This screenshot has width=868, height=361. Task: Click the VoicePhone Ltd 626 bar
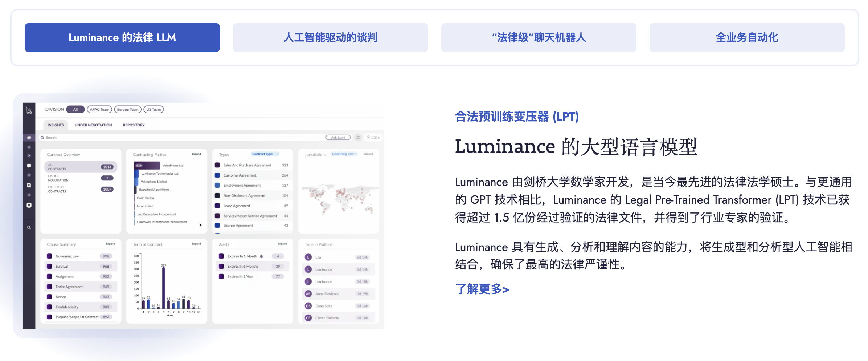tap(147, 165)
